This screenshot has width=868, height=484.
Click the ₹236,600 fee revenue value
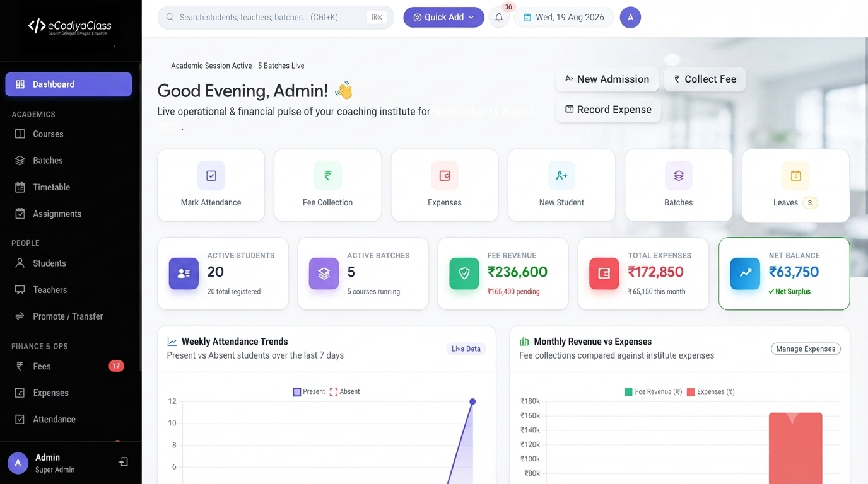[517, 272]
